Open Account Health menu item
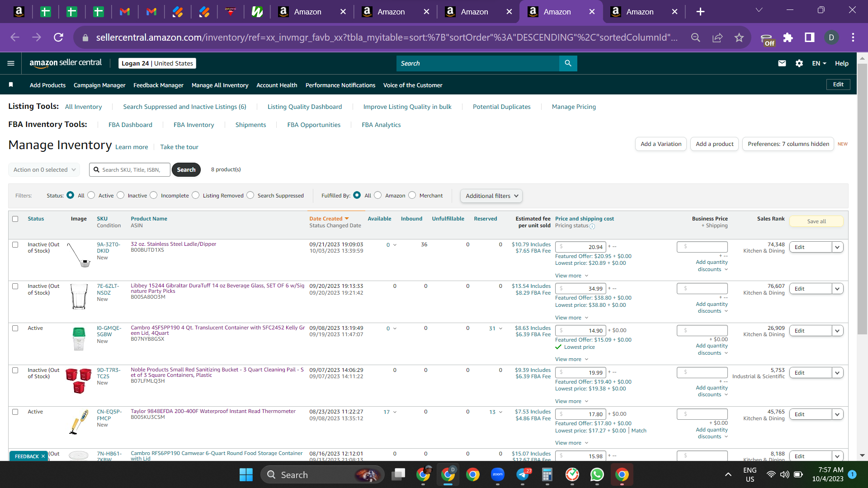The image size is (868, 488). [277, 85]
